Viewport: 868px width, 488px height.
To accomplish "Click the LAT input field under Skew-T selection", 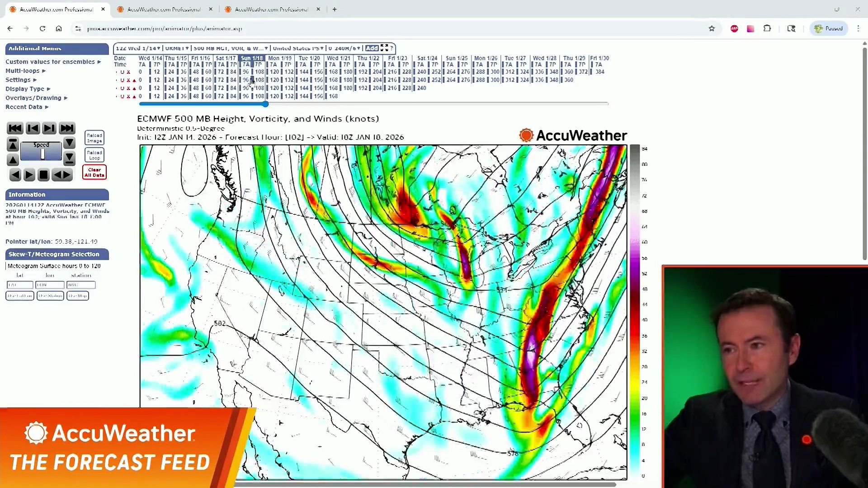I will pyautogui.click(x=19, y=285).
